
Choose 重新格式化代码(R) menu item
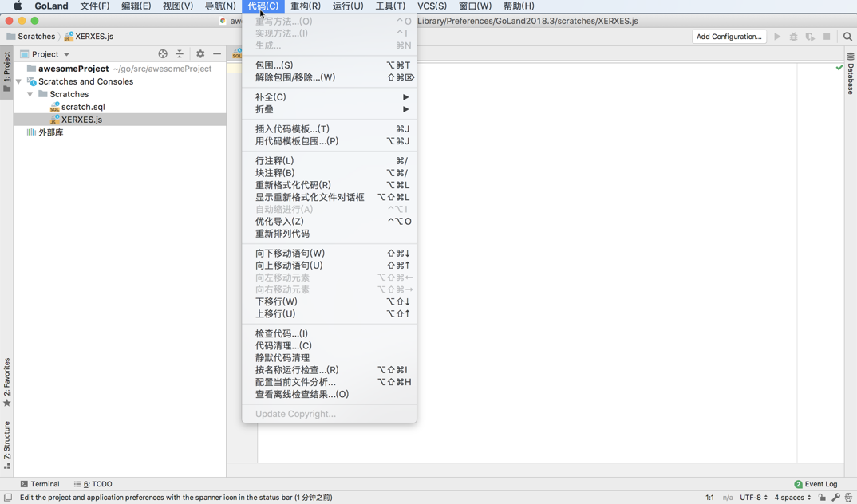(329, 185)
